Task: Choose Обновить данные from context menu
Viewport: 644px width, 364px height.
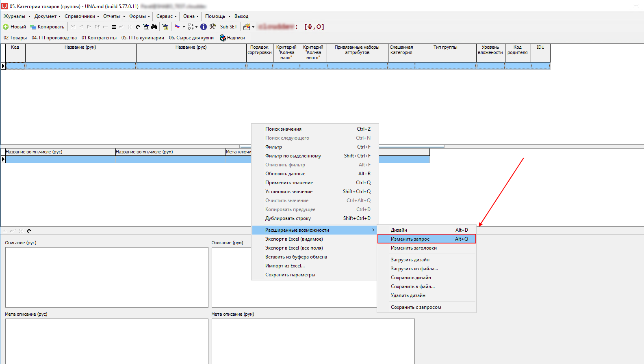Action: click(x=315, y=174)
